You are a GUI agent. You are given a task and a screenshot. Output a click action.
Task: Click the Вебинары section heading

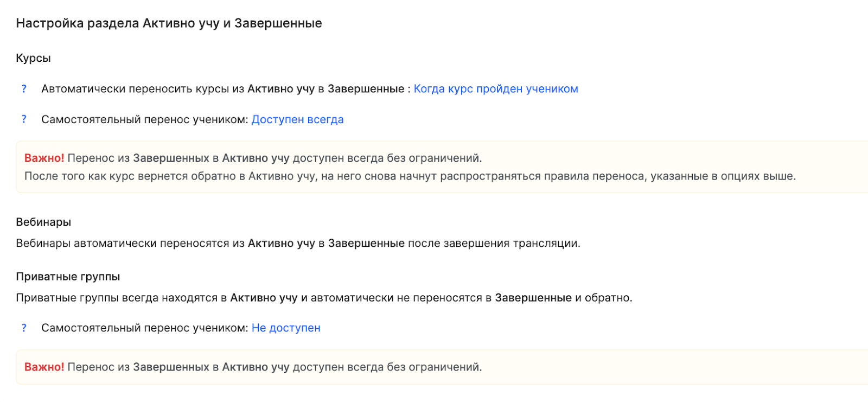(43, 222)
